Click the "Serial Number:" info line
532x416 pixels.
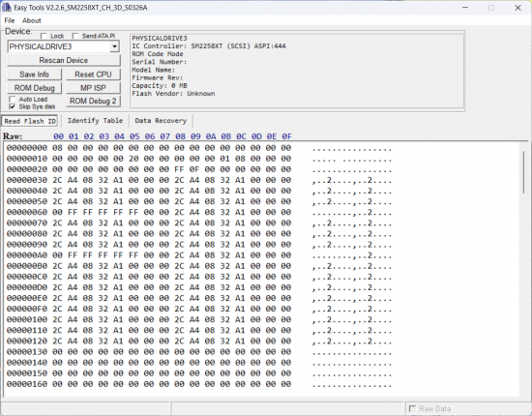coord(160,62)
